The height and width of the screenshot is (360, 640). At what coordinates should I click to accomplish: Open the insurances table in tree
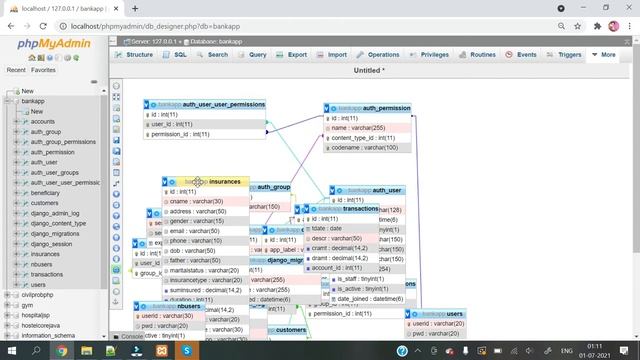pyautogui.click(x=45, y=254)
